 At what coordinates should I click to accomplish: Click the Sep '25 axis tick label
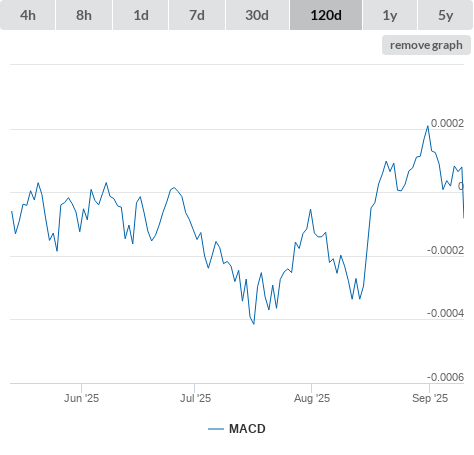430,398
